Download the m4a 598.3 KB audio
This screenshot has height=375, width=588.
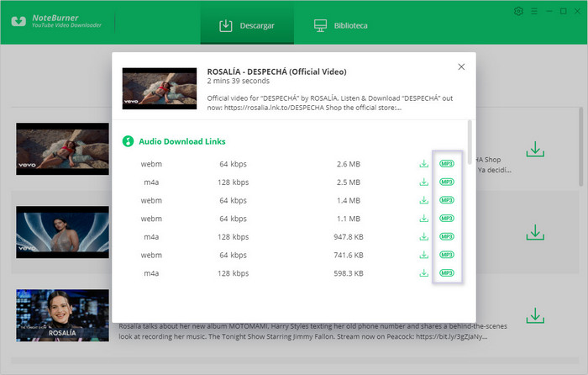tap(423, 273)
